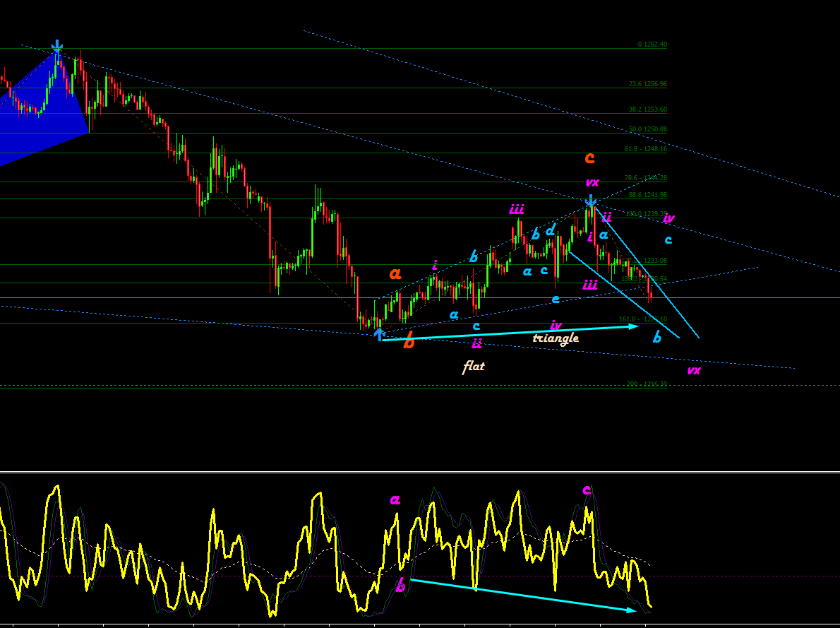The width and height of the screenshot is (840, 628).
Task: Select the magenta ii label right of the second down arrow
Action: click(x=606, y=217)
